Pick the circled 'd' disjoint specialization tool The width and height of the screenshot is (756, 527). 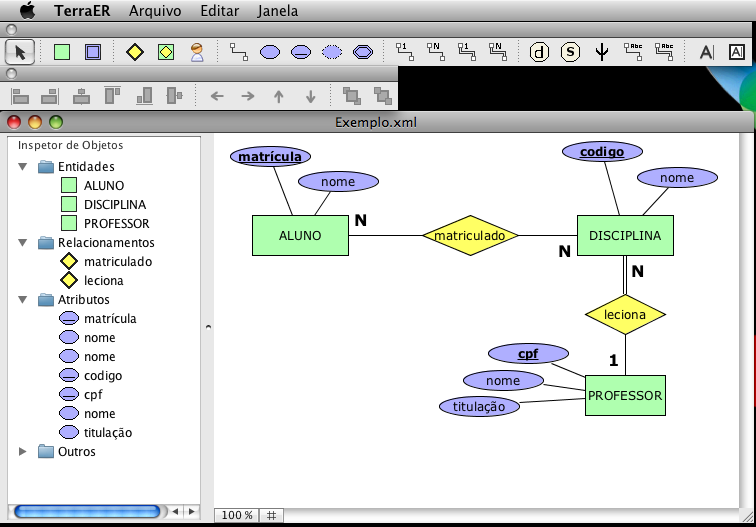[x=539, y=51]
